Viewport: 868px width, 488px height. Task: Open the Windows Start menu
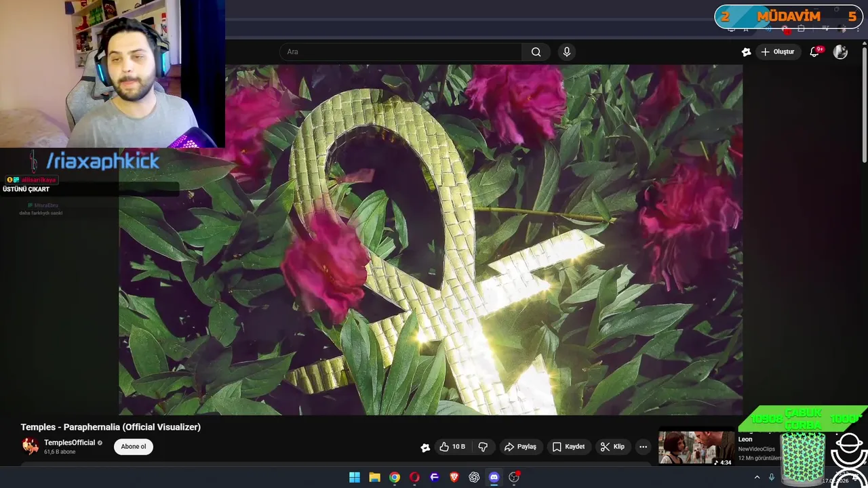click(354, 477)
